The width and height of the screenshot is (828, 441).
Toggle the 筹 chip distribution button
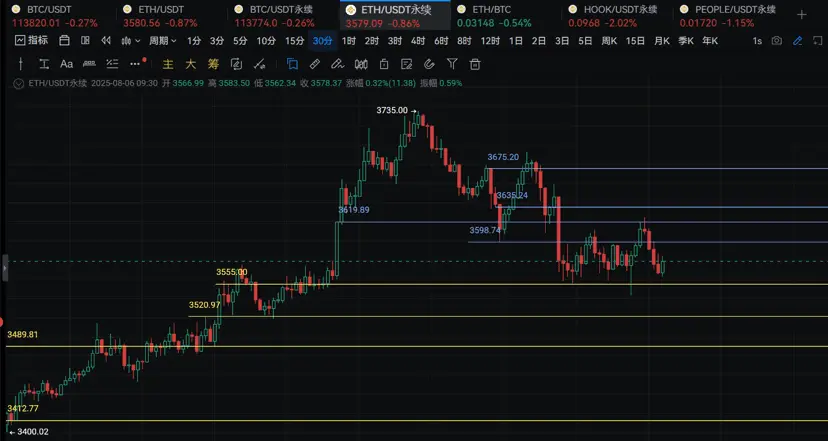tap(213, 64)
